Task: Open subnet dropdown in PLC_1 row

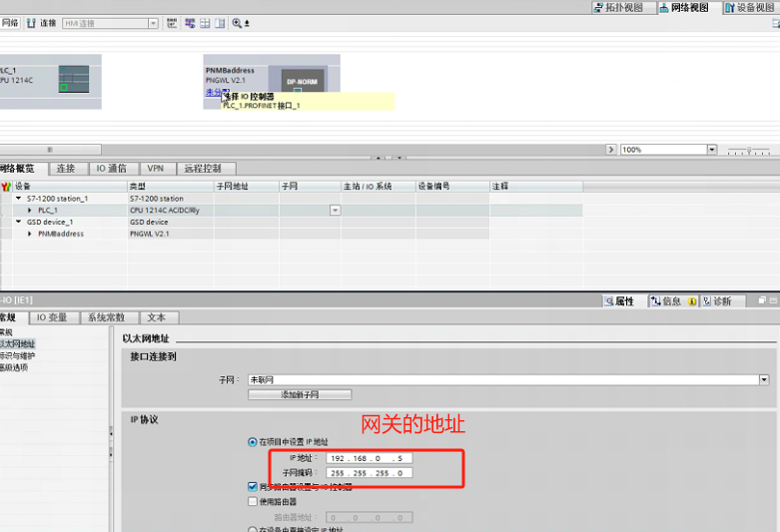Action: coord(336,211)
